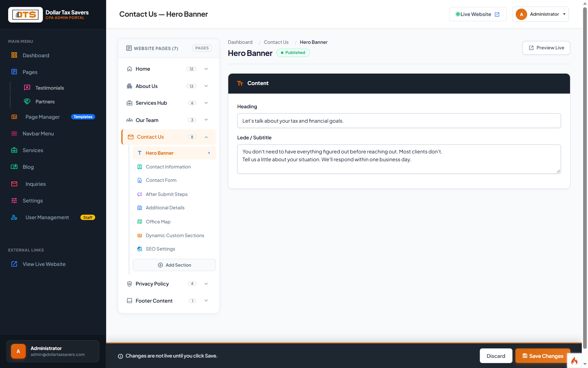Click the Blog book icon

click(14, 167)
